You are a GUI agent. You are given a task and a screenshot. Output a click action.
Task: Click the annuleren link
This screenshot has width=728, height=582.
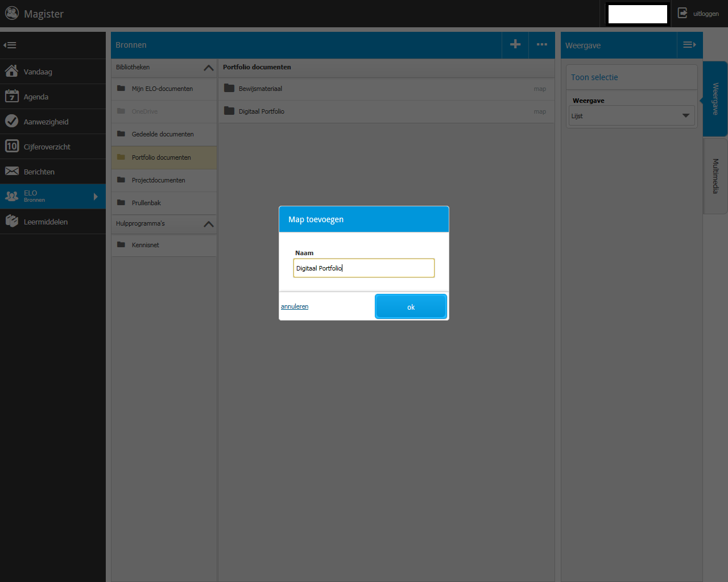pyautogui.click(x=295, y=307)
